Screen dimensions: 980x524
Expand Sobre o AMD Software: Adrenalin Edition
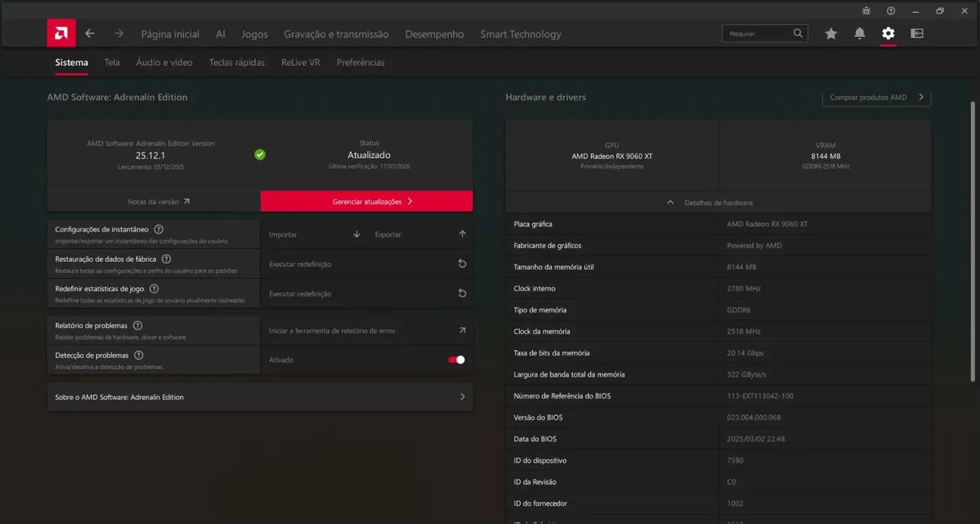tap(260, 397)
